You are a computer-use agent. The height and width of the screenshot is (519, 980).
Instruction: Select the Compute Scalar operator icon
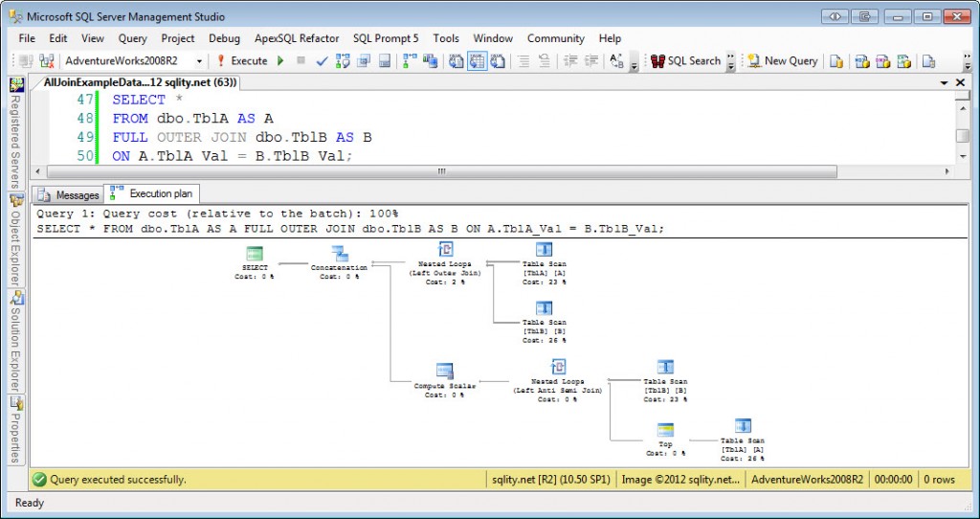[444, 371]
